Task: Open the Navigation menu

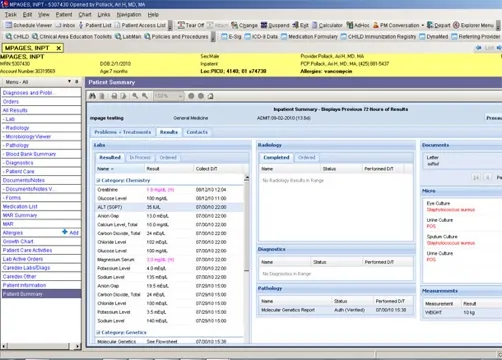Action: tap(129, 15)
